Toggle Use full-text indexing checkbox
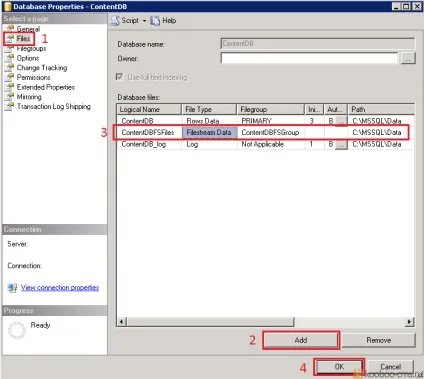 [x=119, y=77]
